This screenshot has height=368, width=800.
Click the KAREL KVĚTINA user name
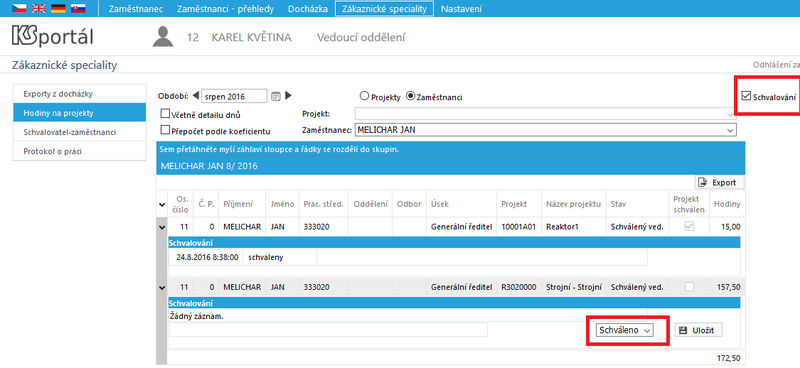click(252, 37)
